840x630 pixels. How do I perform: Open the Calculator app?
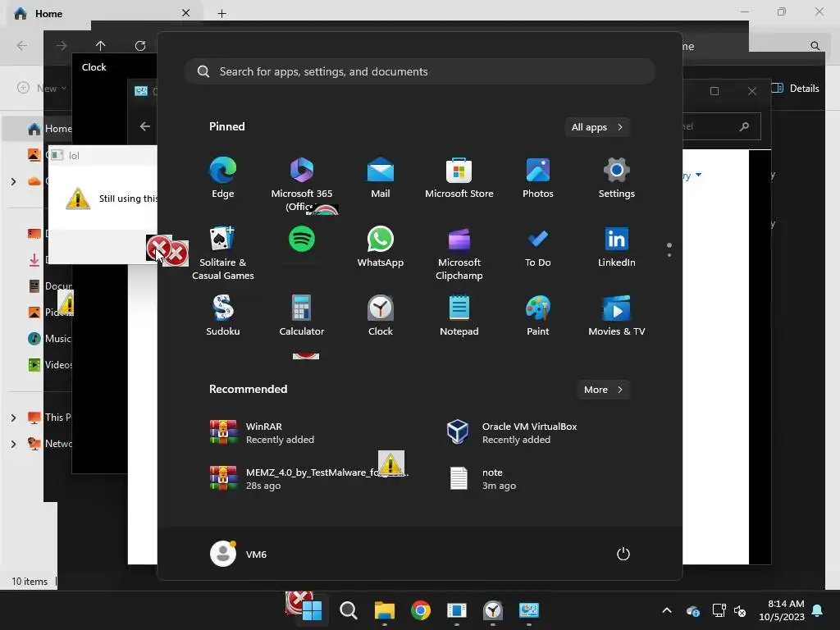point(302,316)
